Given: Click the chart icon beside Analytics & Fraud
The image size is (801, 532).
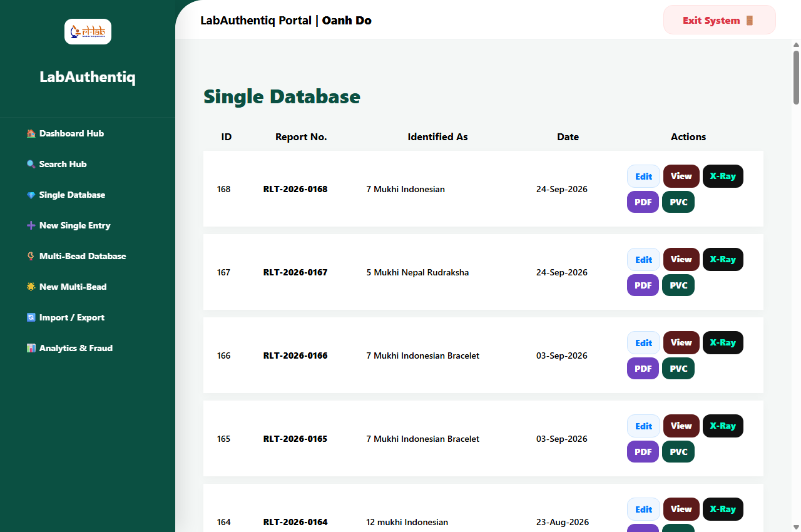Looking at the screenshot, I should click(31, 348).
